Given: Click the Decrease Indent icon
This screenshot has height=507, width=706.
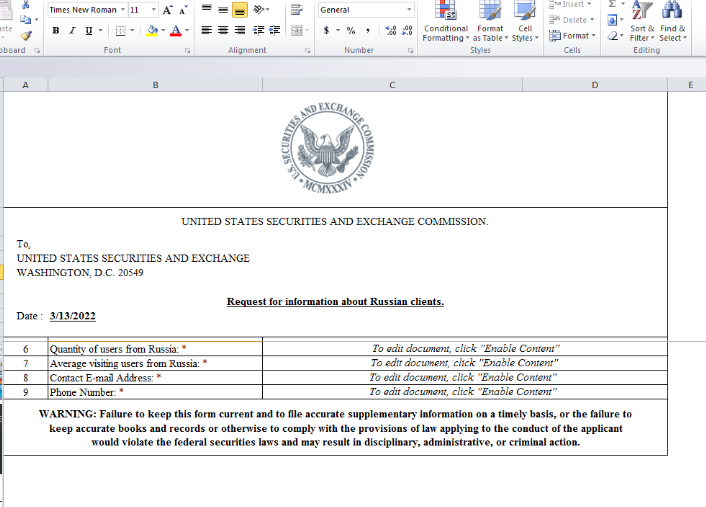Looking at the screenshot, I should pos(258,30).
